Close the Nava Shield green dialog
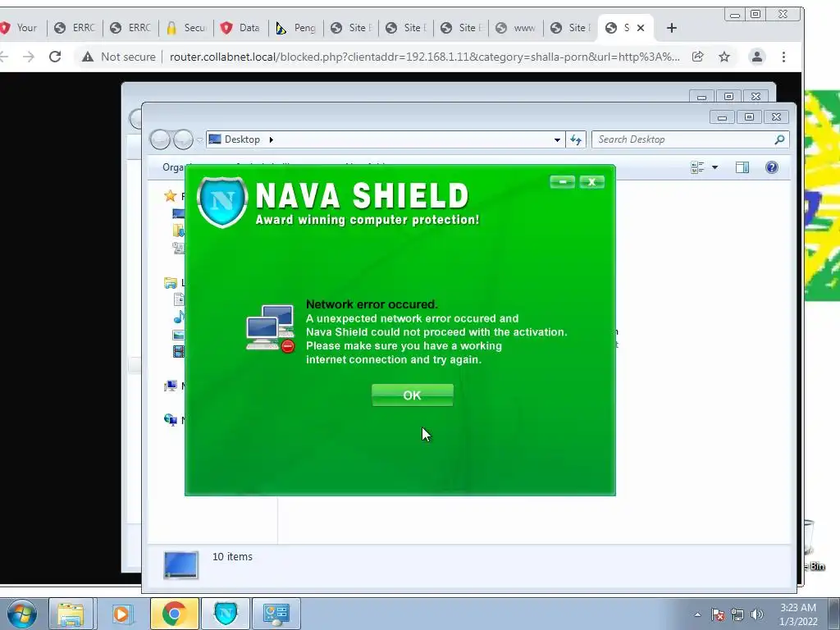Screen dimensions: 840x630 [592, 182]
